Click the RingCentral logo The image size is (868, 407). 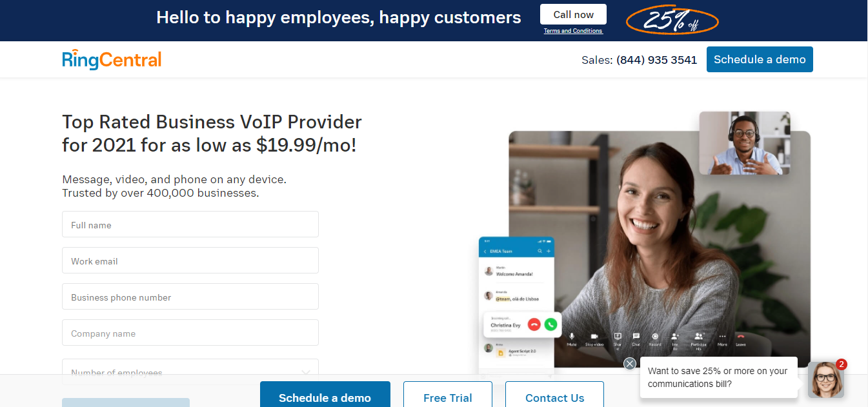click(112, 59)
